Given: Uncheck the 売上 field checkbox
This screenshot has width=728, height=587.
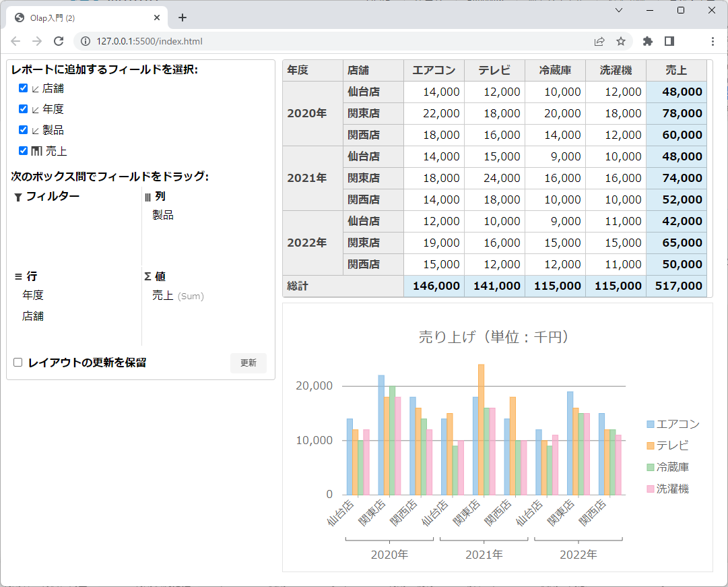Looking at the screenshot, I should (23, 150).
